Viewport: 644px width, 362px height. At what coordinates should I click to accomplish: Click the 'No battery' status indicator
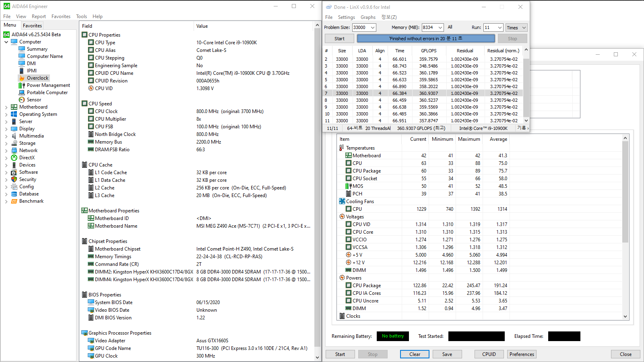coord(393,336)
